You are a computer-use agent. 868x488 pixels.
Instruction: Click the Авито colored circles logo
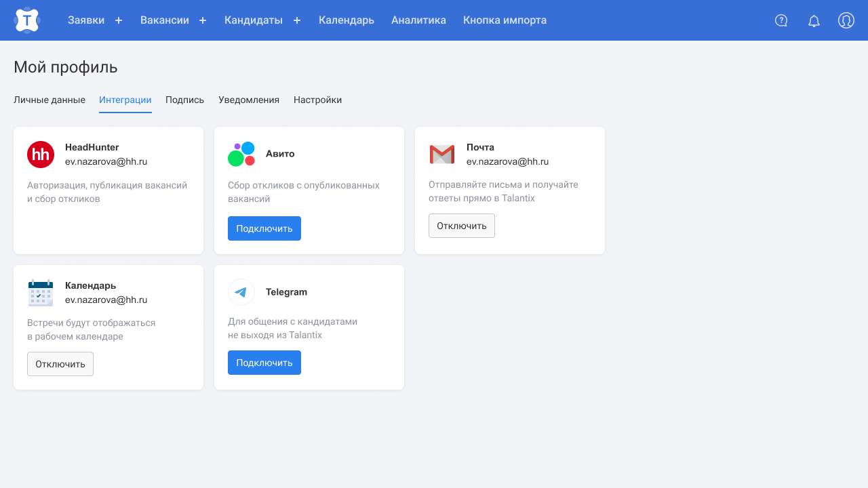241,155
